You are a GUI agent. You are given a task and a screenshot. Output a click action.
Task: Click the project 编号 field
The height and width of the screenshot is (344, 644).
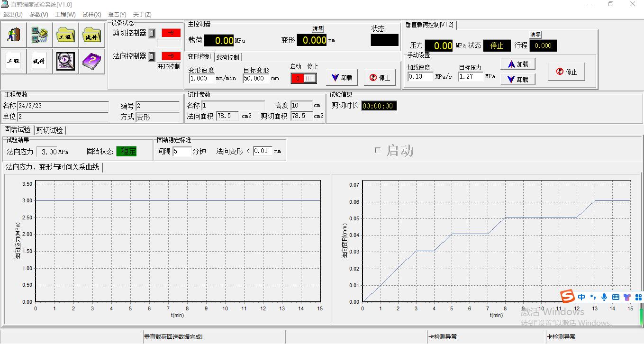point(158,106)
